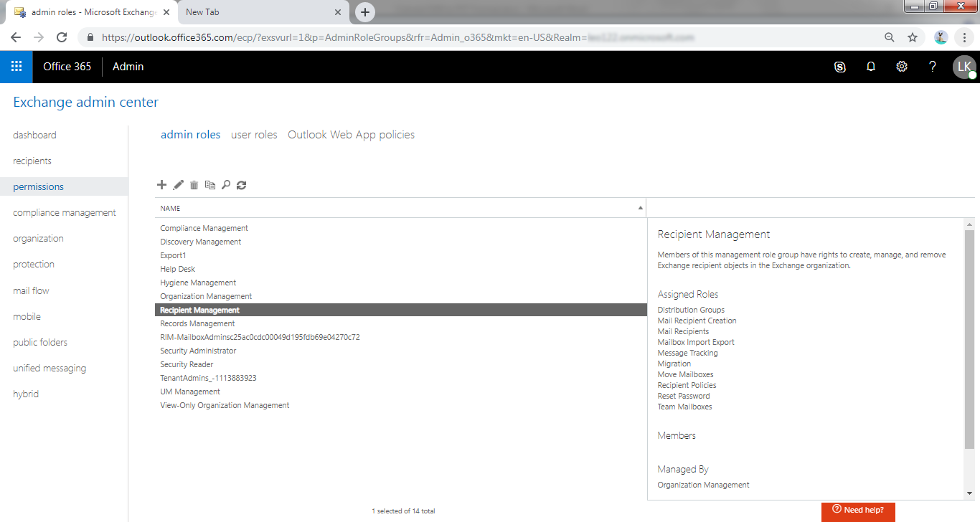
Task: Open the Office 365 app launcher waffle
Action: click(x=17, y=67)
